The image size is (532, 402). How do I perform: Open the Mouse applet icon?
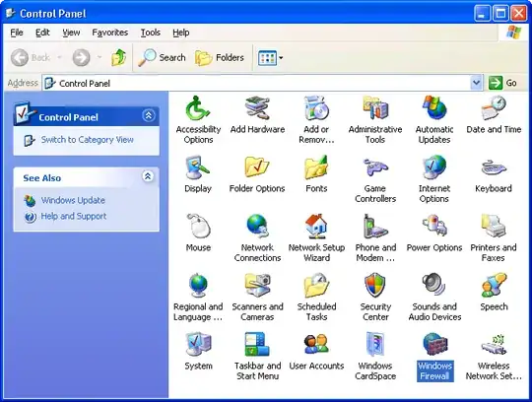click(198, 227)
